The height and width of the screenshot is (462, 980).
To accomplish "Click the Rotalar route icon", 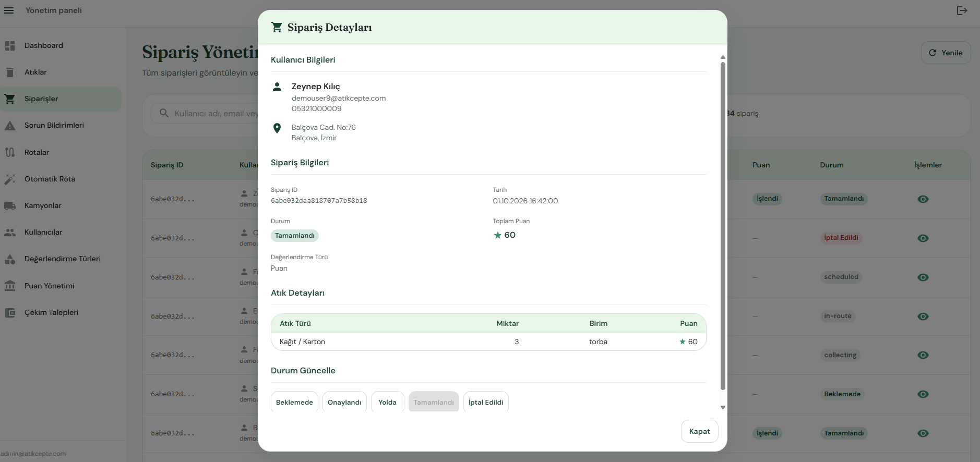I will 10,152.
